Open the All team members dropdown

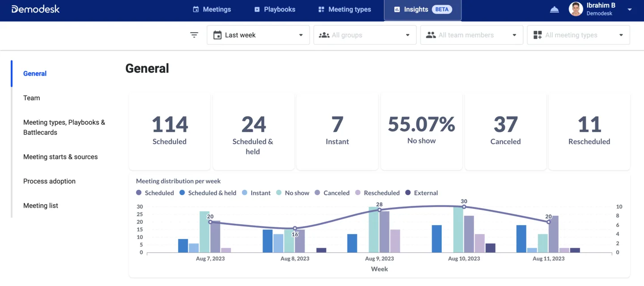point(472,35)
